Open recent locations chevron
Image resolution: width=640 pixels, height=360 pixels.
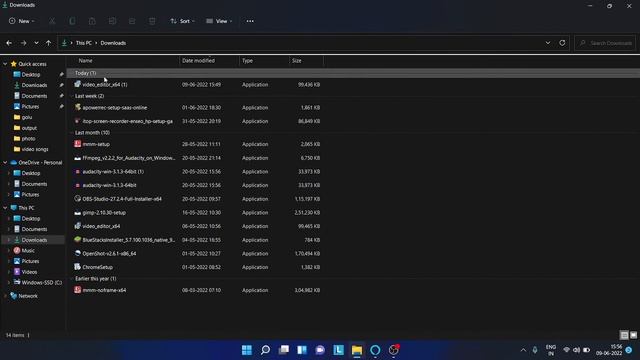[x=36, y=43]
